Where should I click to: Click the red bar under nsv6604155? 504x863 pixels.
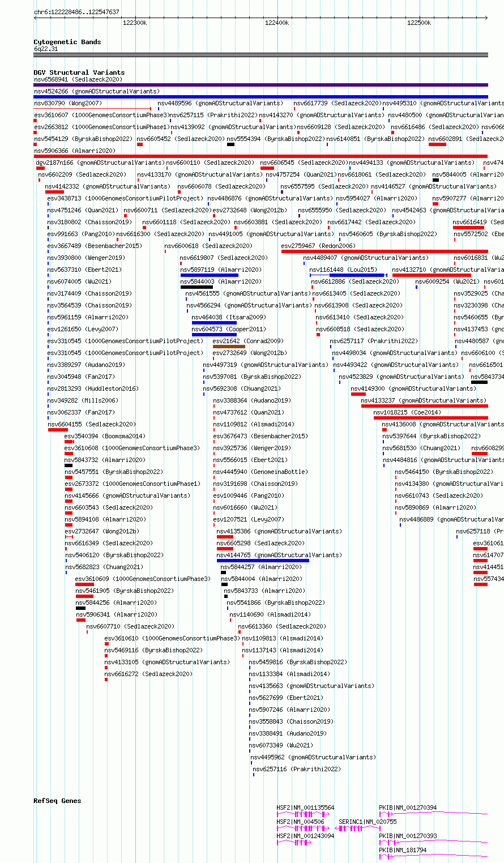[x=58, y=430]
